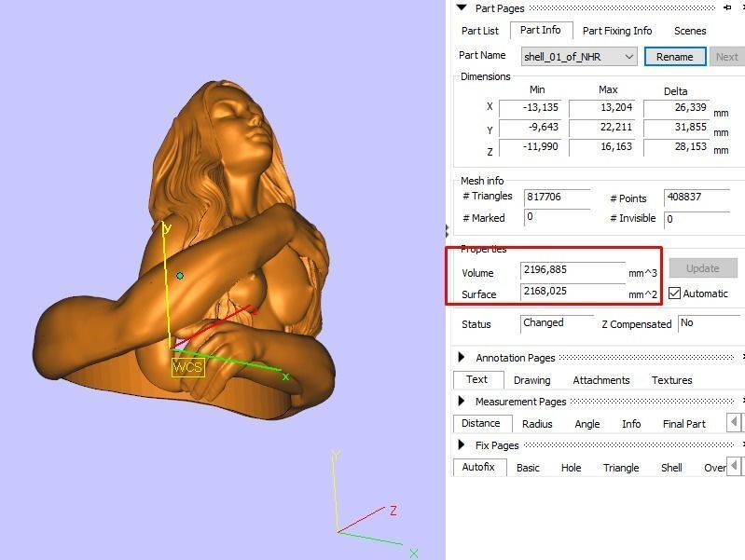745x560 pixels.
Task: Click the WCS label in the viewport
Action: click(x=188, y=367)
